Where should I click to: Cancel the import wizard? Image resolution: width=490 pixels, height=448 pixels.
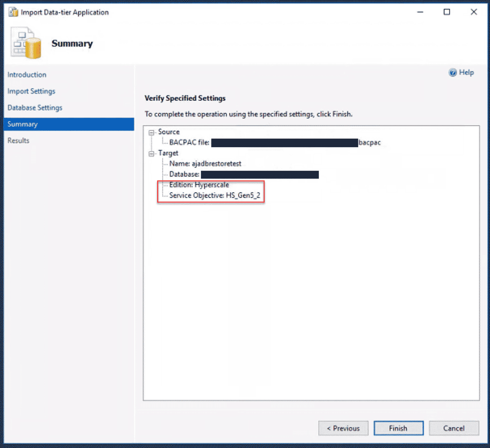454,428
